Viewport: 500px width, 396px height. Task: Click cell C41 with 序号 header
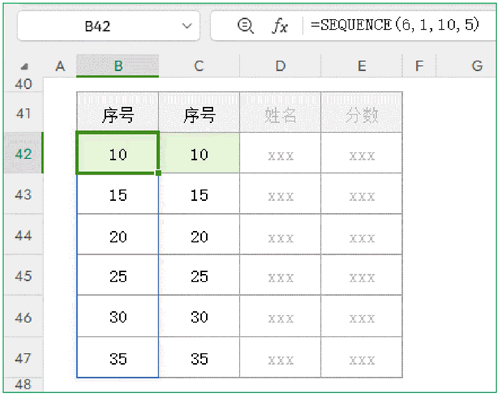click(199, 112)
